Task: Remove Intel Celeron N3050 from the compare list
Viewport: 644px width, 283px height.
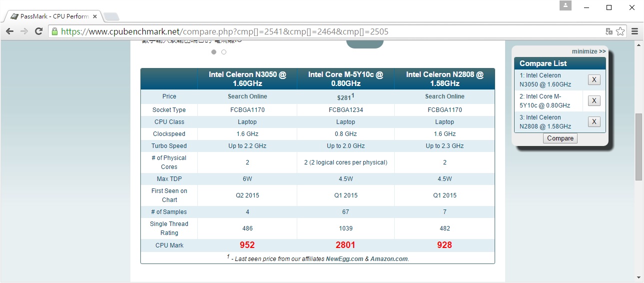Action: (x=594, y=79)
